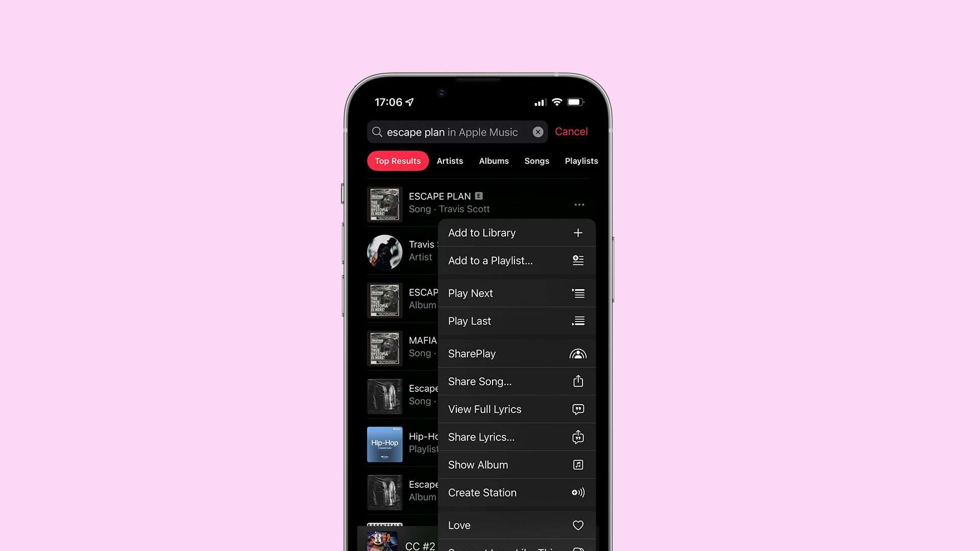Expand the Playlists filter tab
Screen dimensions: 980x551
tap(581, 161)
